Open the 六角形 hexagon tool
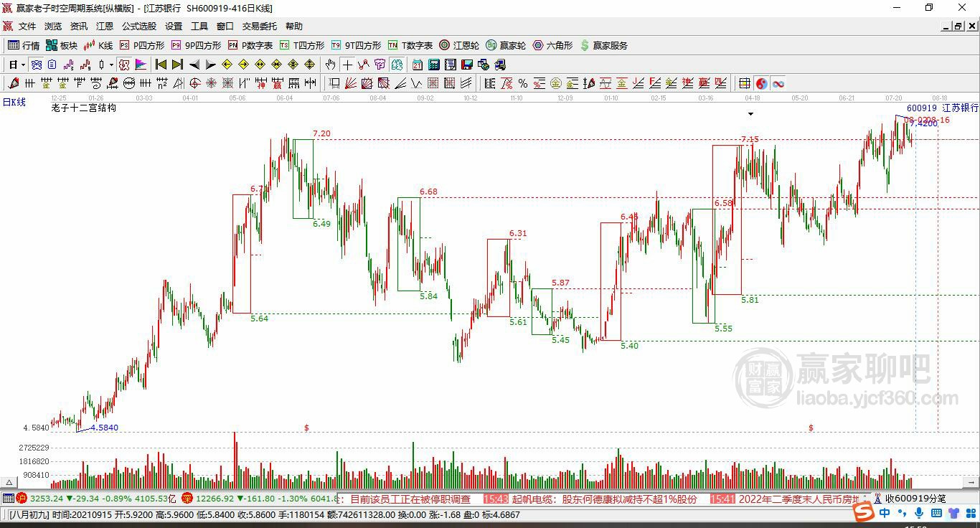Image resolution: width=980 pixels, height=528 pixels. (x=552, y=45)
